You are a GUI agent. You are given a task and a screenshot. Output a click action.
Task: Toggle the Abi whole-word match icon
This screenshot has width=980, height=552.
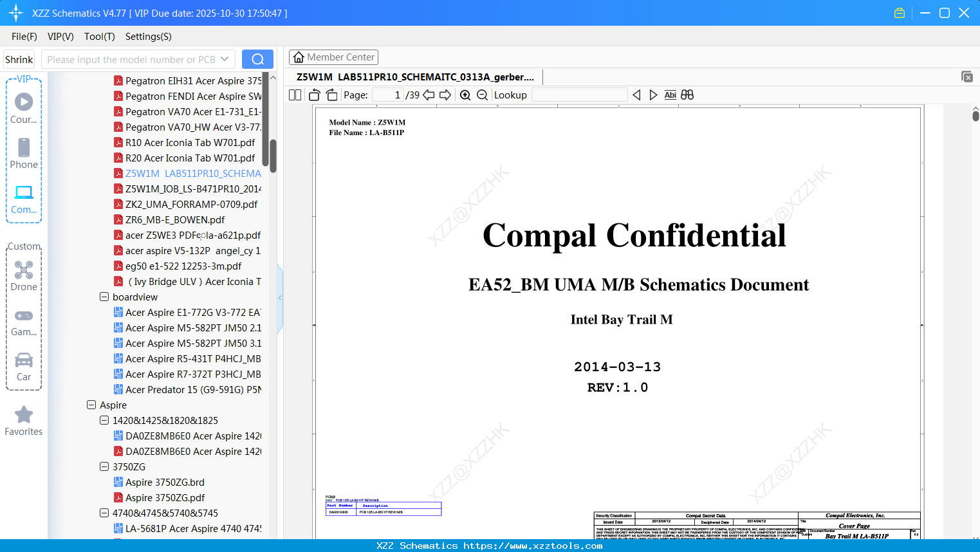point(670,95)
